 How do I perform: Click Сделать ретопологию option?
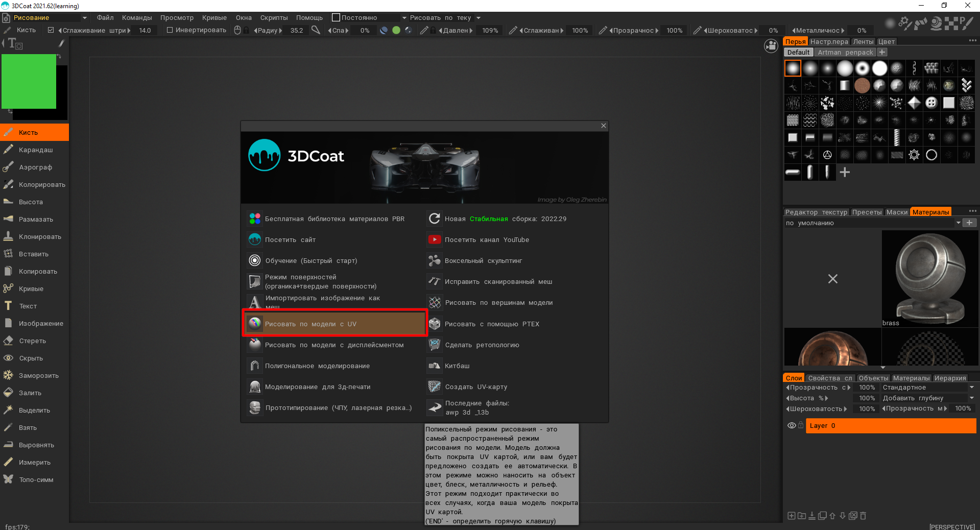482,345
